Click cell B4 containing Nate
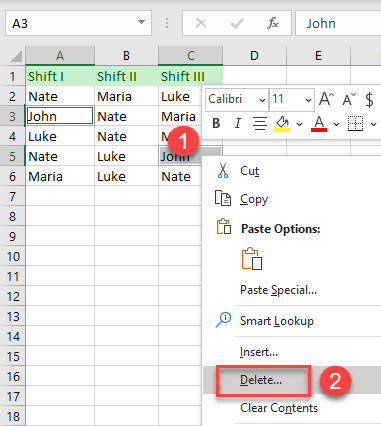 (126, 136)
